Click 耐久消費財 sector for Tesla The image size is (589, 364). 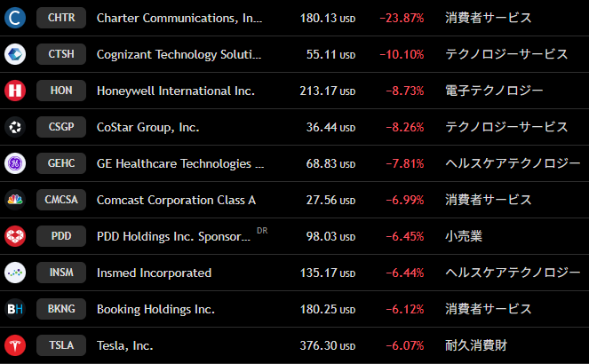coord(476,345)
